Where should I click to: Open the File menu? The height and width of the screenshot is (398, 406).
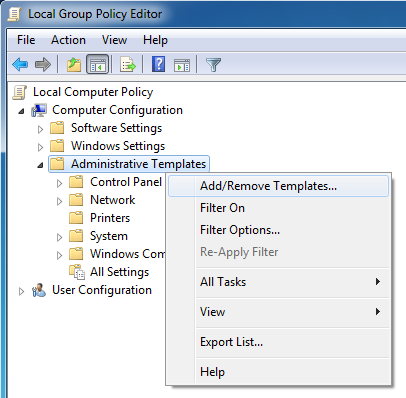[26, 40]
